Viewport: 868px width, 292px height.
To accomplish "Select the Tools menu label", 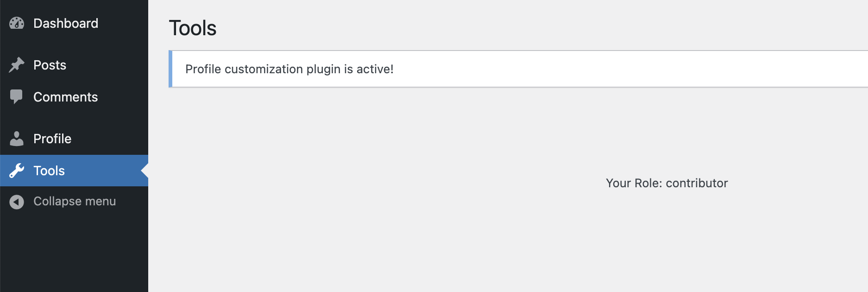I will pos(49,171).
